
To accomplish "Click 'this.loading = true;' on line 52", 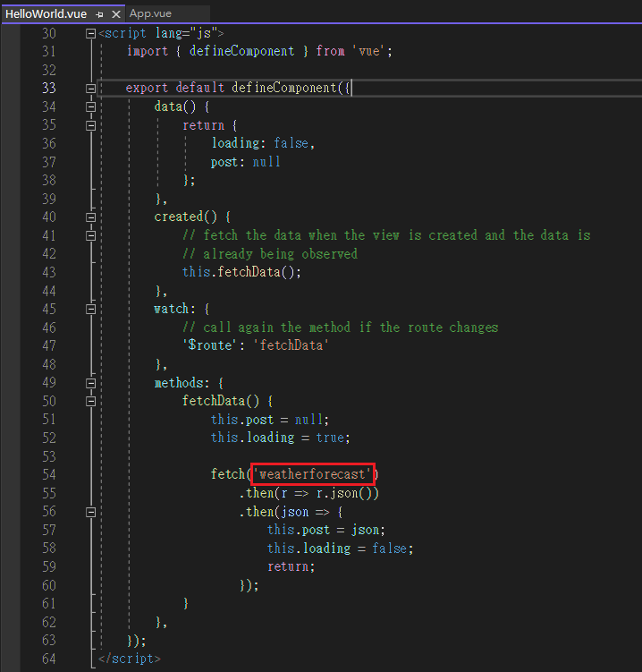I will 280,438.
